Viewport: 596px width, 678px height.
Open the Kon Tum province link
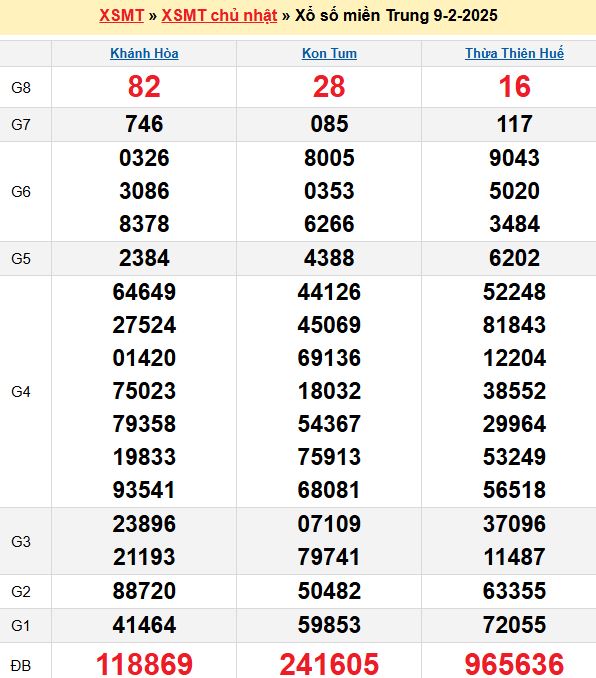[x=329, y=53]
